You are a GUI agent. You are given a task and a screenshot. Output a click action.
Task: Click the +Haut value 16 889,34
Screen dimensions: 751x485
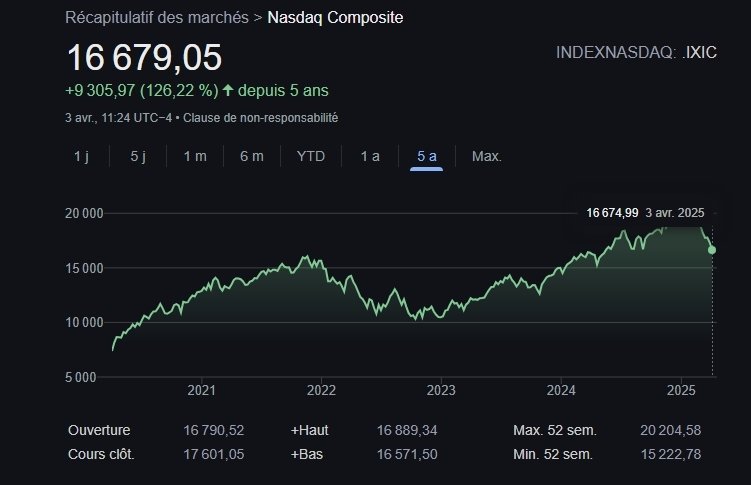(407, 430)
